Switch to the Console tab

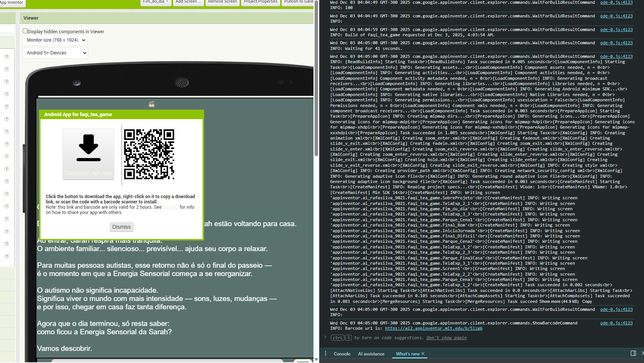point(342,354)
